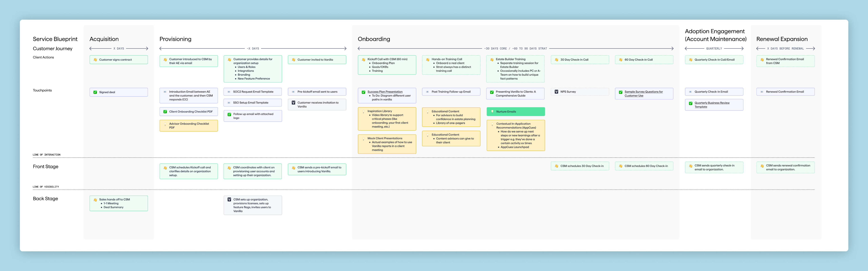Click the "Pre-kickoff email sent to users" card
Image resolution: width=868 pixels, height=271 pixels.
coord(317,92)
